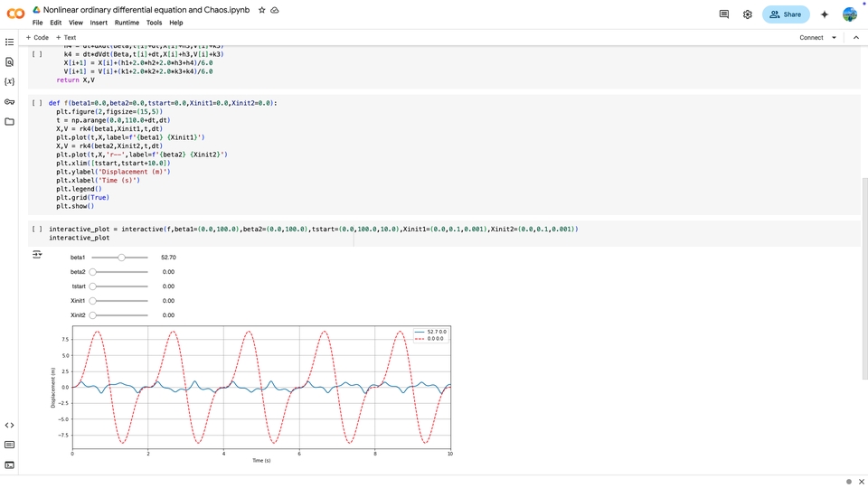Open the File menu
868x488 pixels.
38,23
